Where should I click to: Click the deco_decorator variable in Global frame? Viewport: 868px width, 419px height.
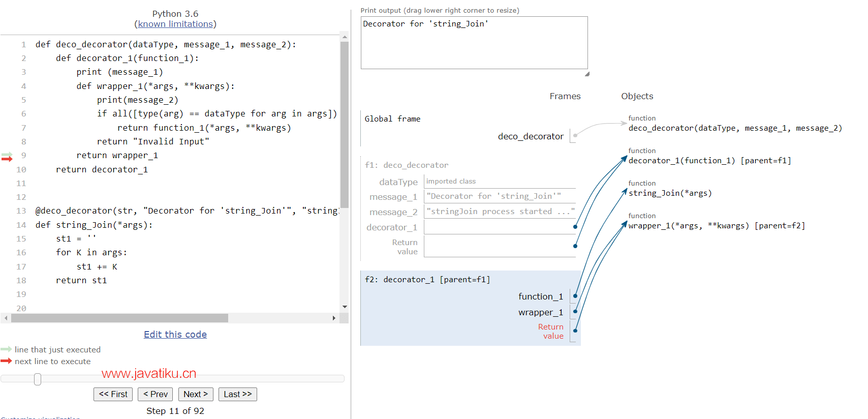pos(530,136)
